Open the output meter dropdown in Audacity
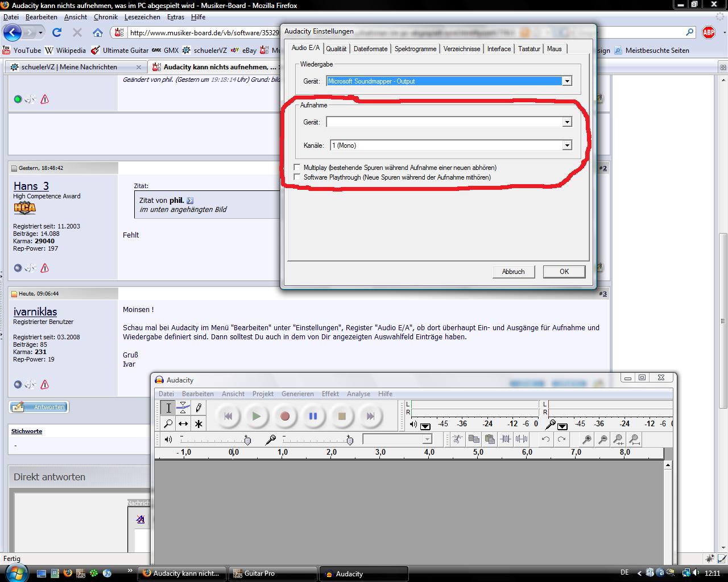The image size is (728, 582). point(425,426)
